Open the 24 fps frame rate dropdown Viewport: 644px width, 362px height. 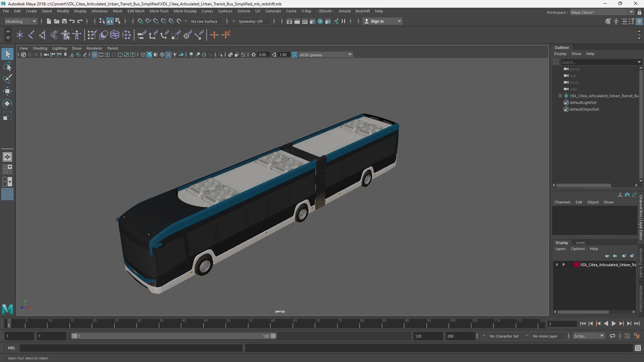pyautogui.click(x=588, y=336)
